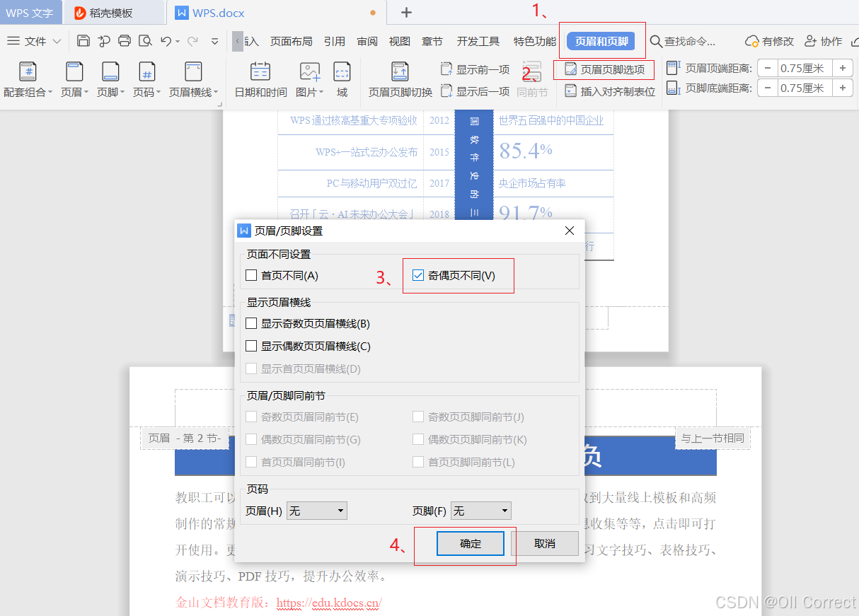
Task: Click 确定 button in dialog
Action: point(471,543)
